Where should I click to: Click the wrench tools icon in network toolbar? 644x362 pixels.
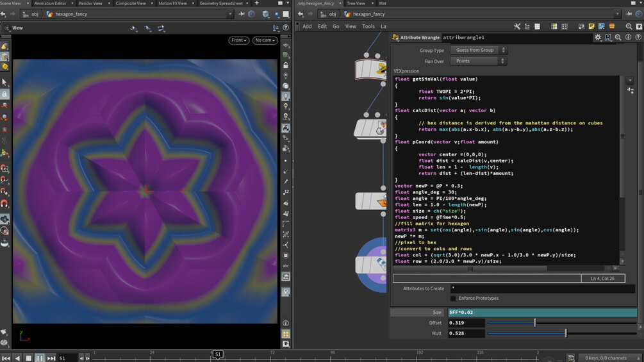coord(517,26)
